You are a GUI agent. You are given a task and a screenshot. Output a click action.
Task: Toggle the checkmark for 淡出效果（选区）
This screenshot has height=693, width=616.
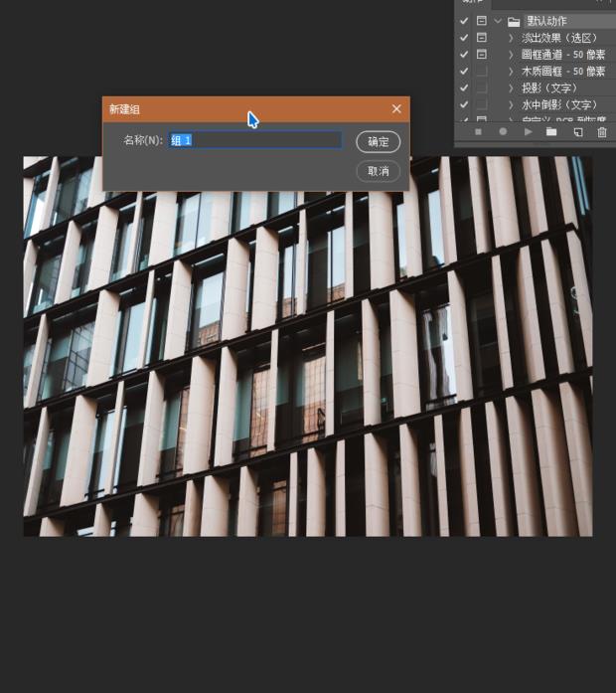pos(464,38)
